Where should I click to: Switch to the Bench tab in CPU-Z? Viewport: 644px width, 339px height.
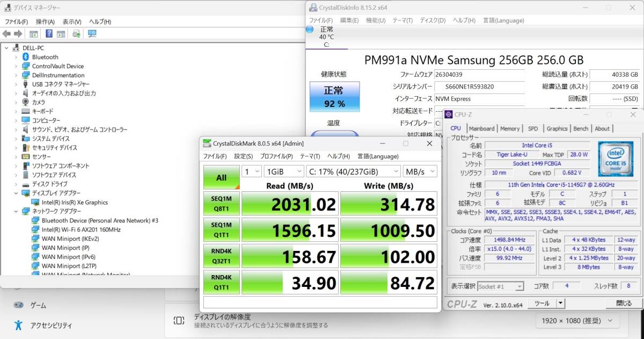tap(580, 128)
